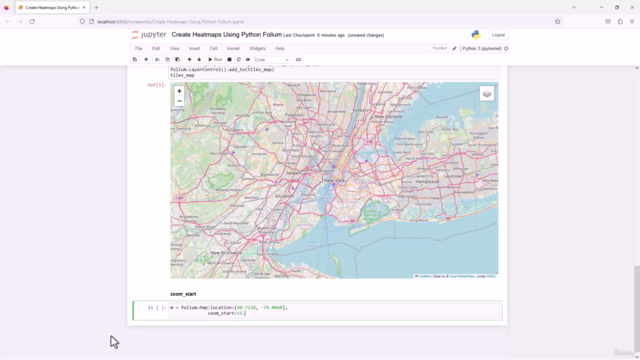Open the Widgets menu
This screenshot has width=640, height=360.
257,49
